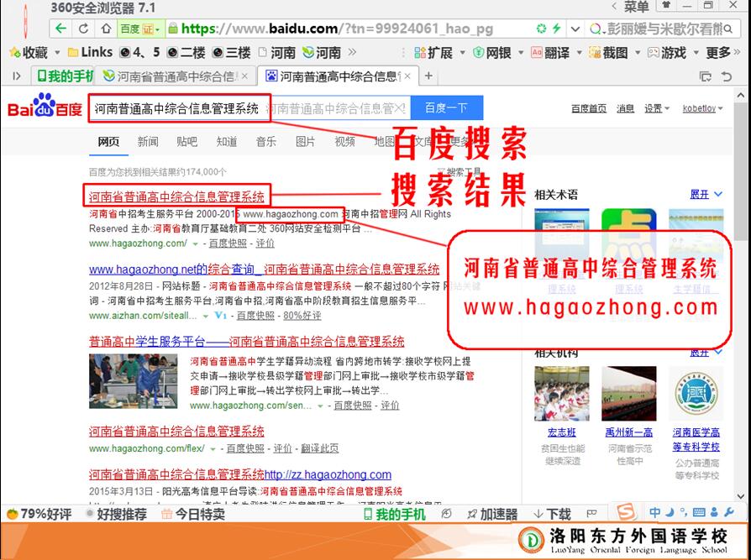Open the 设置 settings dropdown on Baidu
Screen dimensions: 751x560
click(x=657, y=108)
